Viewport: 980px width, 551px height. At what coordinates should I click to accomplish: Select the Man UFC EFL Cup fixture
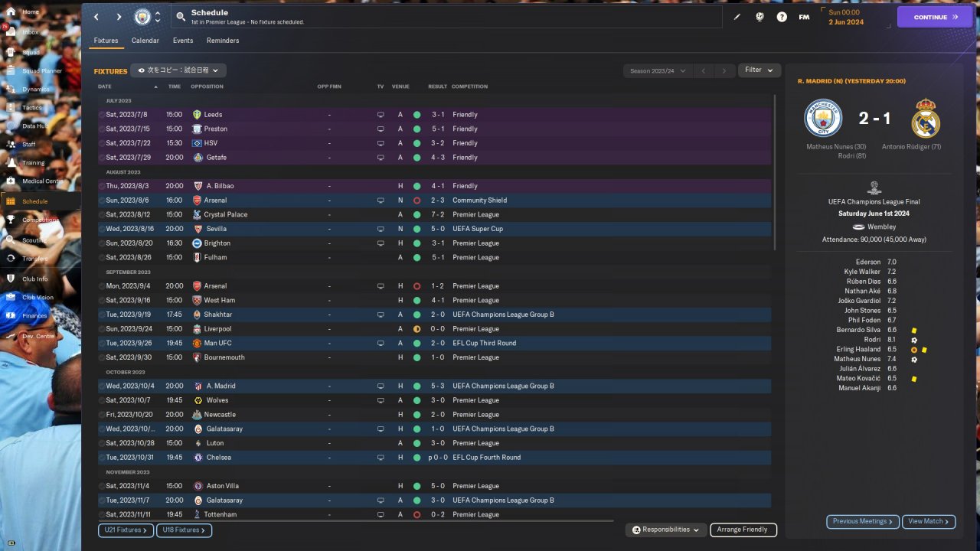pos(434,343)
